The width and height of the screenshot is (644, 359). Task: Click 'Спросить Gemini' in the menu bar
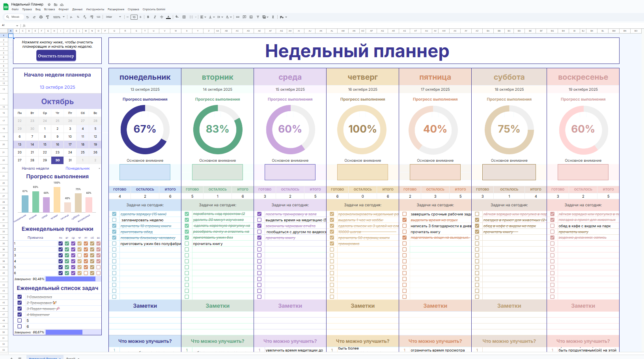(x=154, y=9)
